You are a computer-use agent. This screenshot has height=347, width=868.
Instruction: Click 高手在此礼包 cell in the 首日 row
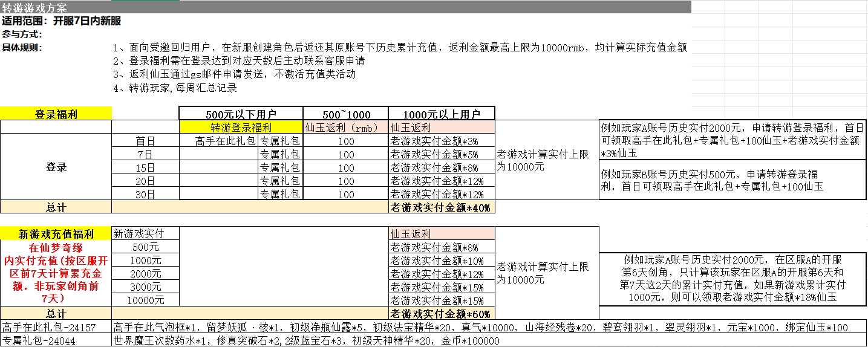point(219,141)
